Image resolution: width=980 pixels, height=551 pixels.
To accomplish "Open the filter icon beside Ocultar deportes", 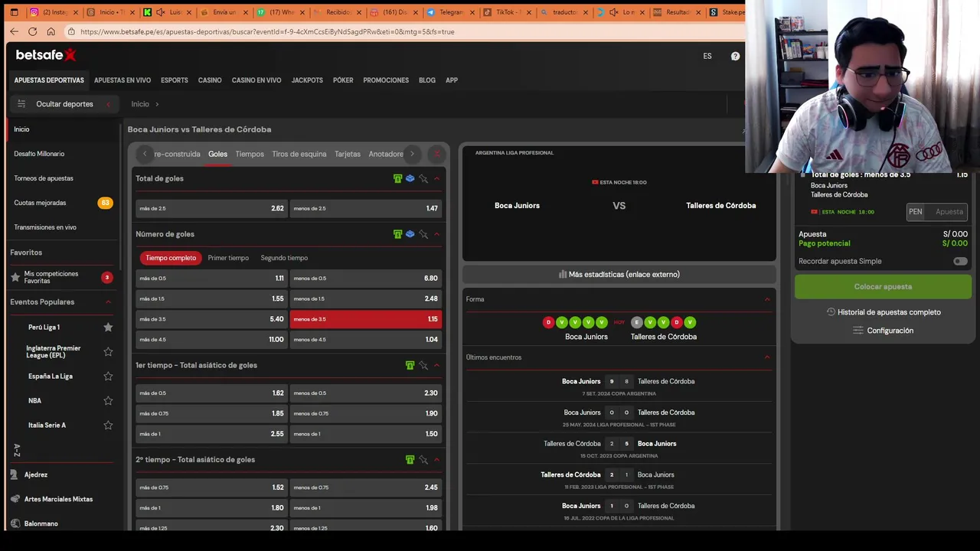I will pos(21,104).
